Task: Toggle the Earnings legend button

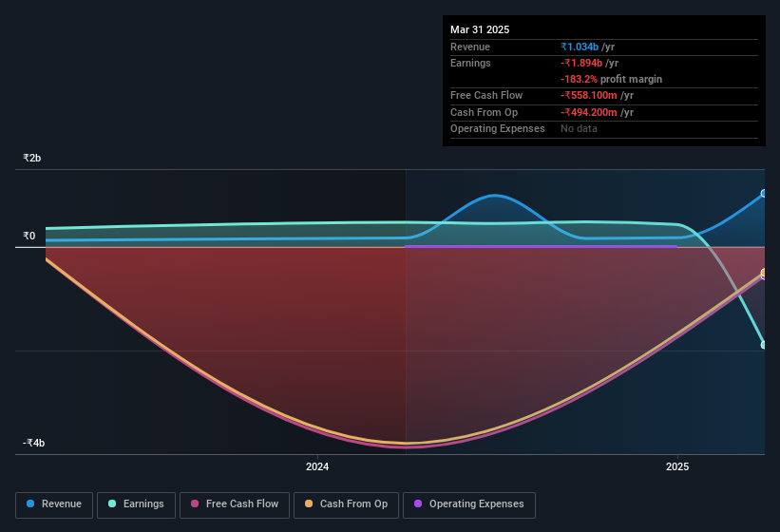Action: [136, 504]
